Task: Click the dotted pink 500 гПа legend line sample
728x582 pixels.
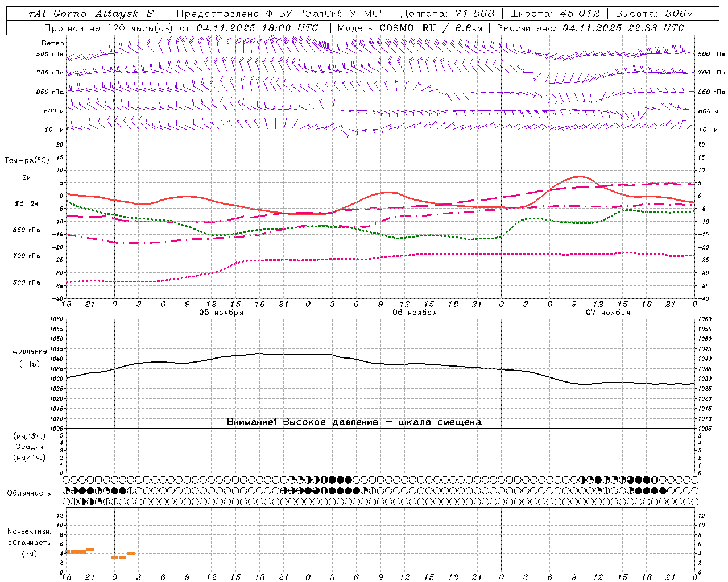Action: point(26,289)
